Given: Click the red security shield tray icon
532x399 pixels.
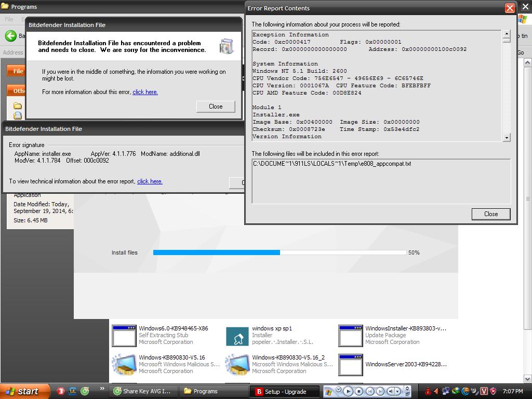Looking at the screenshot, I should 493,391.
